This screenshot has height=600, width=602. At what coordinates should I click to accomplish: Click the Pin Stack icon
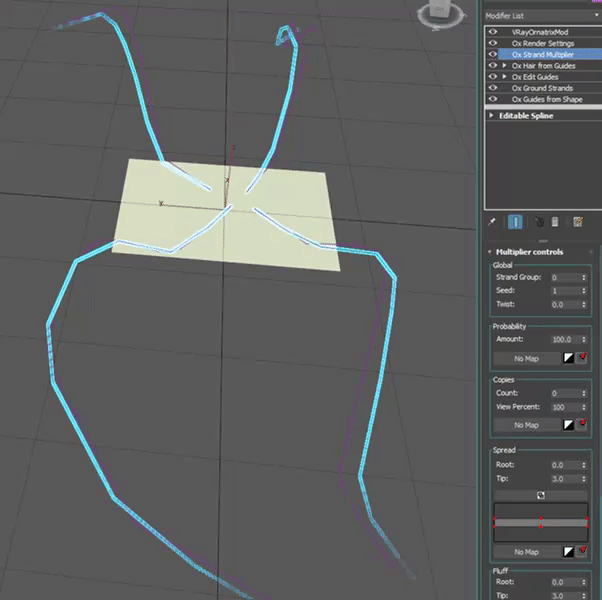point(492,223)
